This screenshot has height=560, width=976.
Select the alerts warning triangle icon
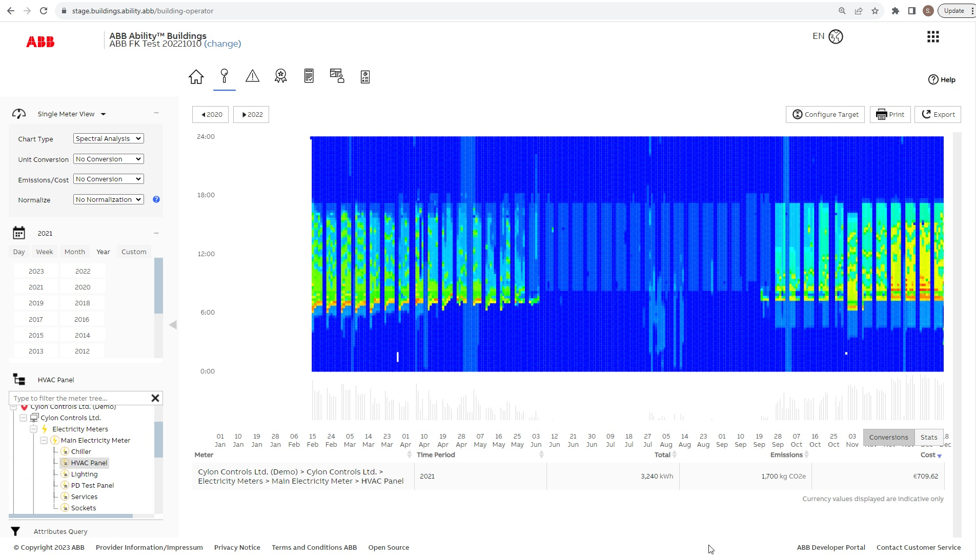252,76
